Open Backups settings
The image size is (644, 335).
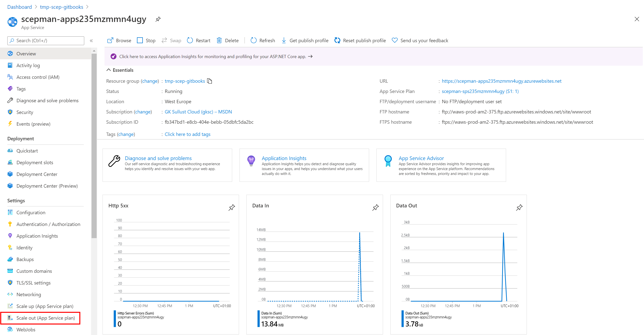pyautogui.click(x=45, y=260)
